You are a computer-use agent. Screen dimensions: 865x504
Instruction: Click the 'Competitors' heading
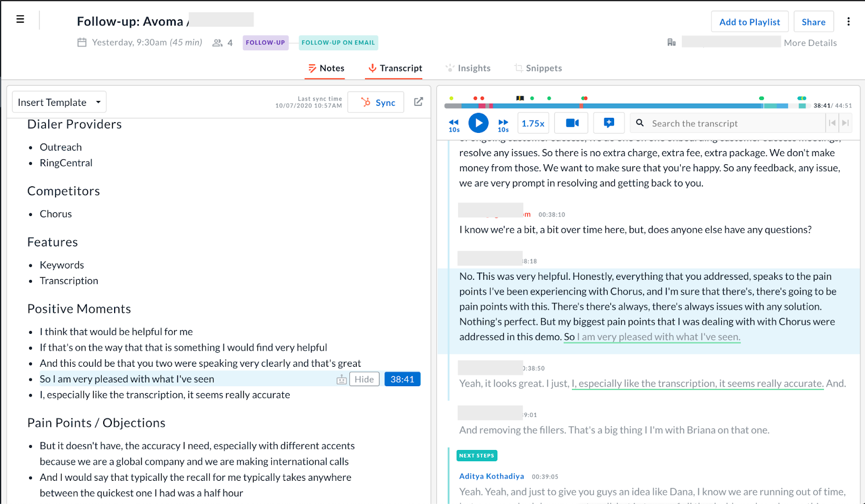[63, 191]
